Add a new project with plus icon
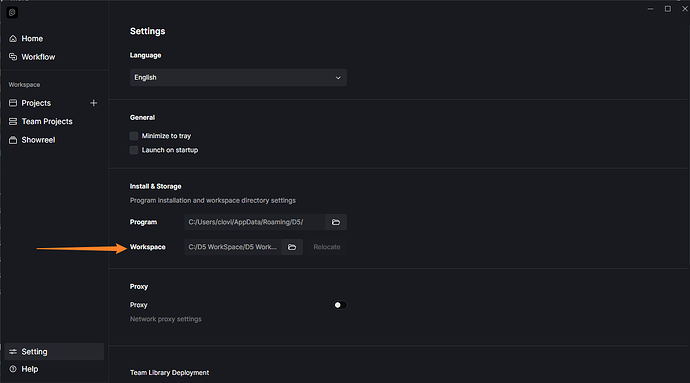 coord(93,103)
